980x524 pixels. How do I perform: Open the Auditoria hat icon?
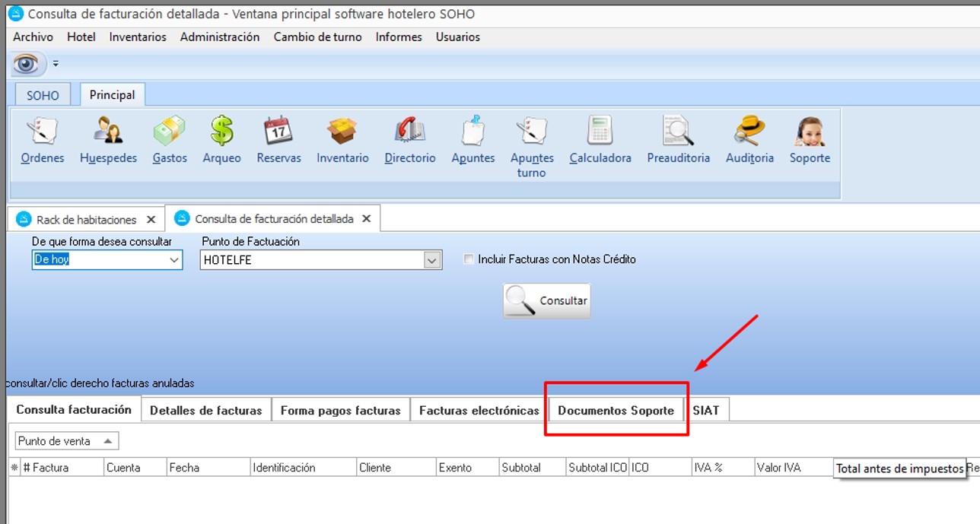click(749, 132)
